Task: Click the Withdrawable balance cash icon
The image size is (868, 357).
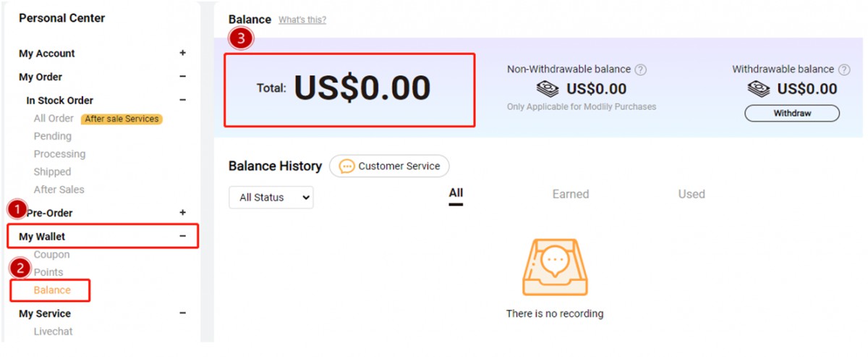Action: point(759,89)
